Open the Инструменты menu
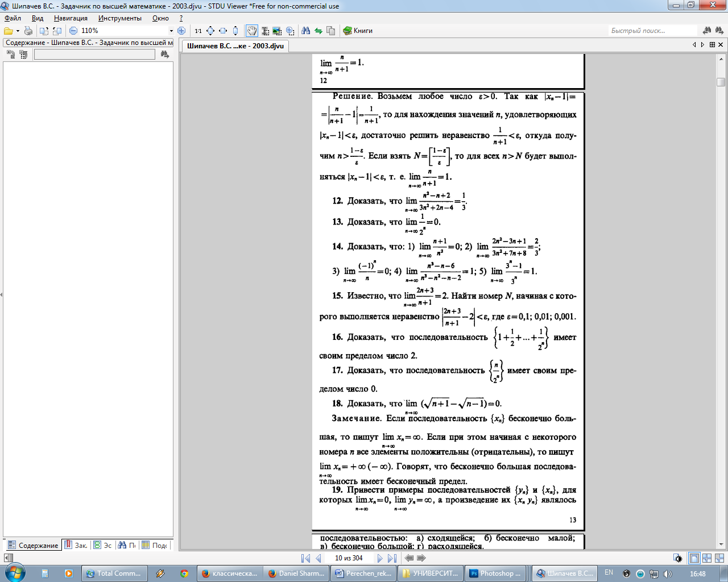The width and height of the screenshot is (728, 582). pos(120,18)
